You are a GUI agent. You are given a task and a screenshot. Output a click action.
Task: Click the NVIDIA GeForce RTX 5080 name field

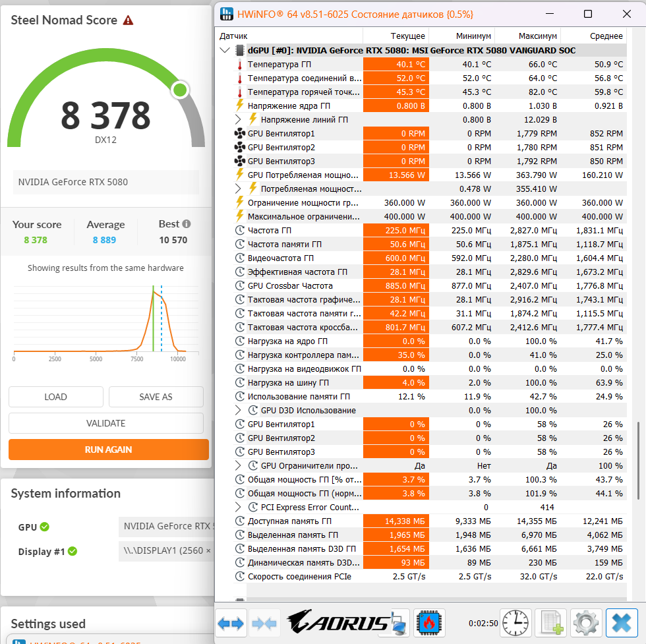[106, 182]
